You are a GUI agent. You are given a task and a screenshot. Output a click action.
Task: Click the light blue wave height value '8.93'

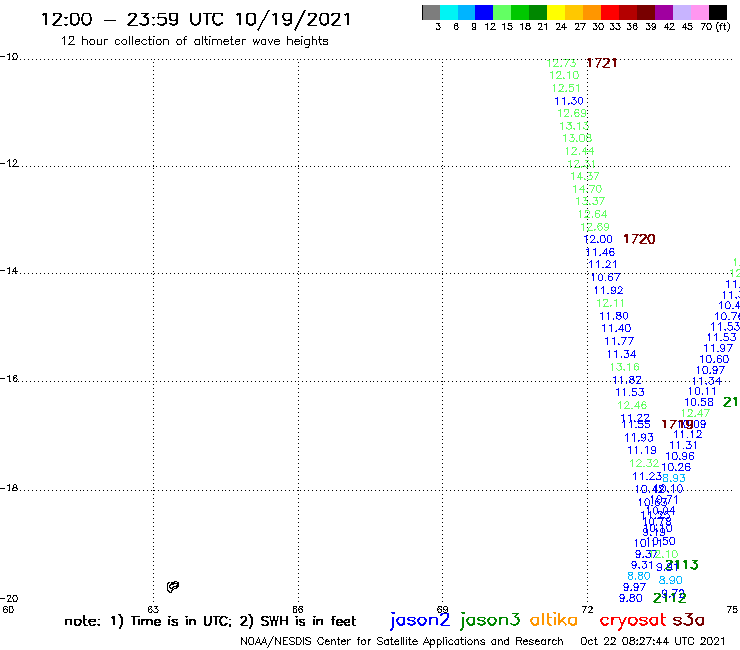(x=673, y=478)
